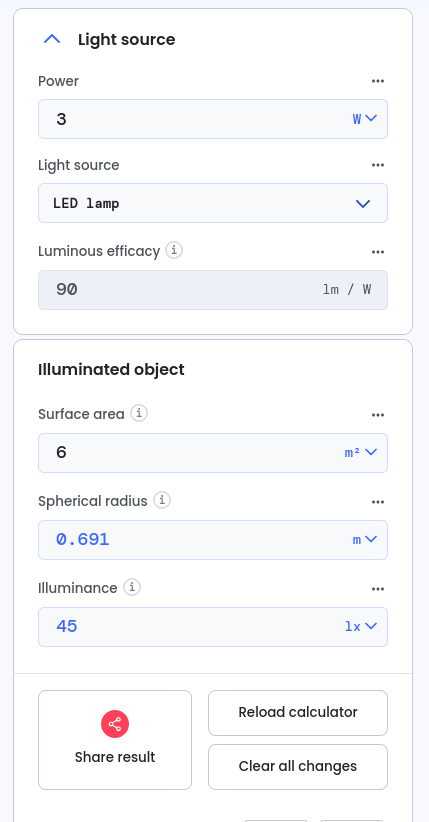Open the Light source field options menu
Image resolution: width=429 pixels, height=822 pixels.
pos(378,165)
